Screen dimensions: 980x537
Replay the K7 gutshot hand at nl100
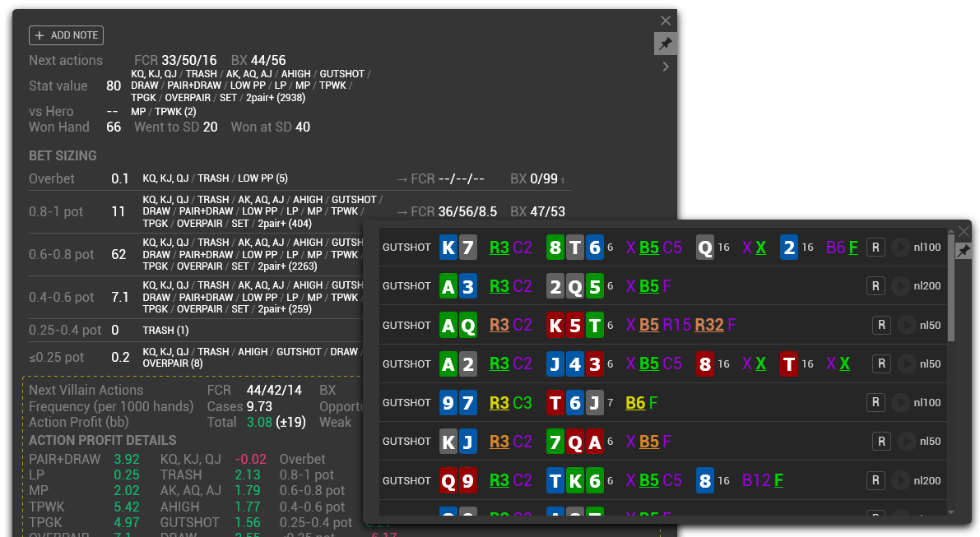pos(901,248)
